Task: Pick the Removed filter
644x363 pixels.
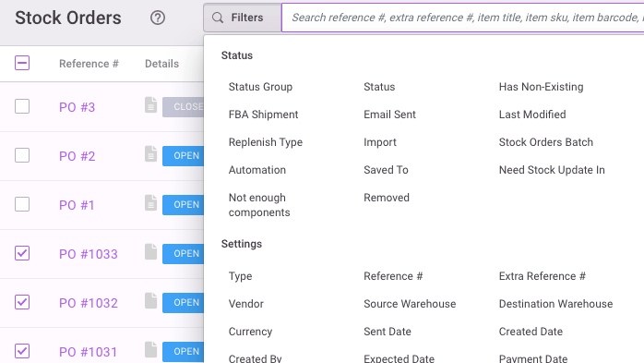Action: coord(387,198)
